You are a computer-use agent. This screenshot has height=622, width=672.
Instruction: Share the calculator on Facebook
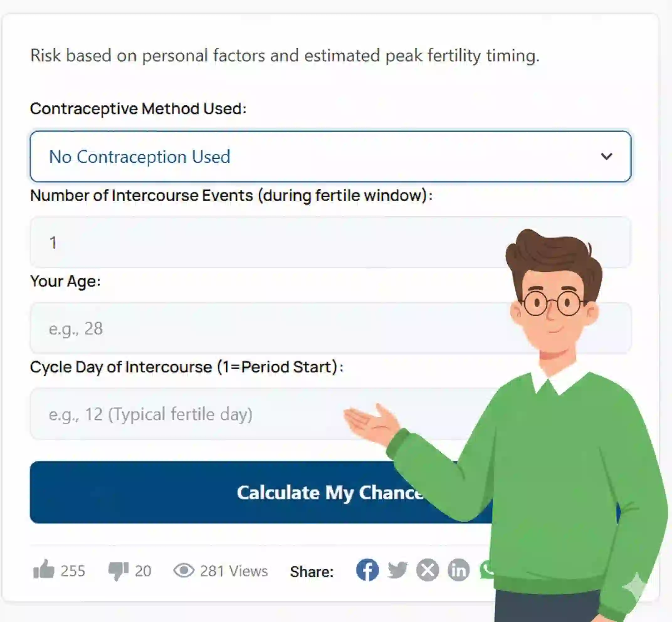pos(368,570)
